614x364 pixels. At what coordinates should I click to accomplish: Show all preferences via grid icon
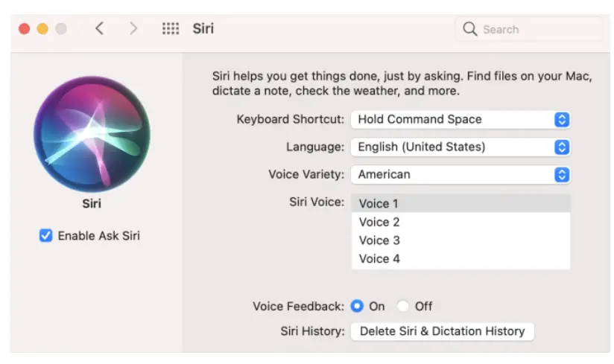click(171, 28)
